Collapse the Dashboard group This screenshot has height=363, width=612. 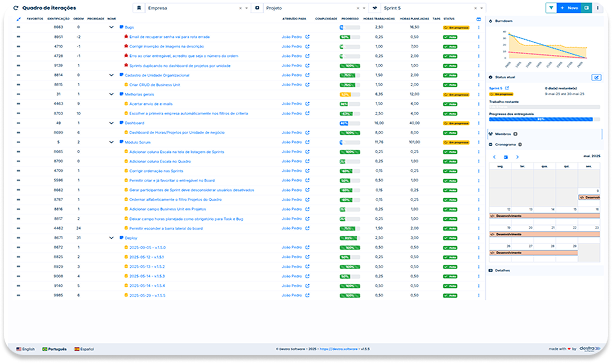(111, 123)
